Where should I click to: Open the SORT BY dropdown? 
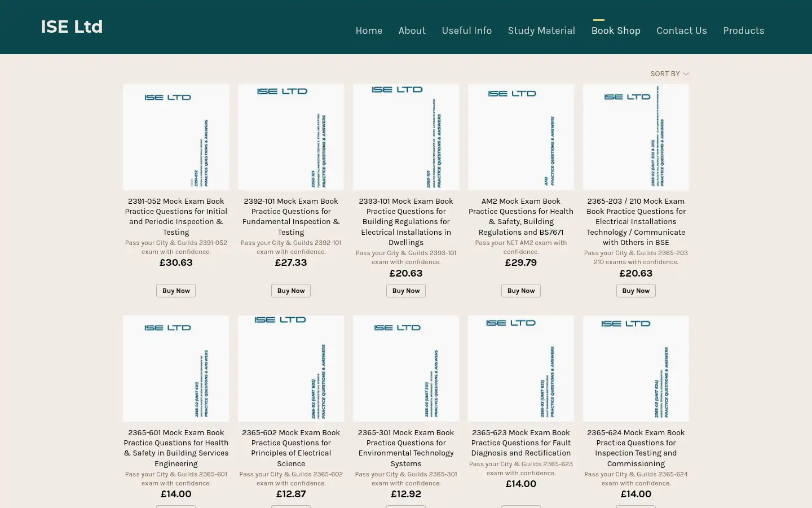pos(669,73)
